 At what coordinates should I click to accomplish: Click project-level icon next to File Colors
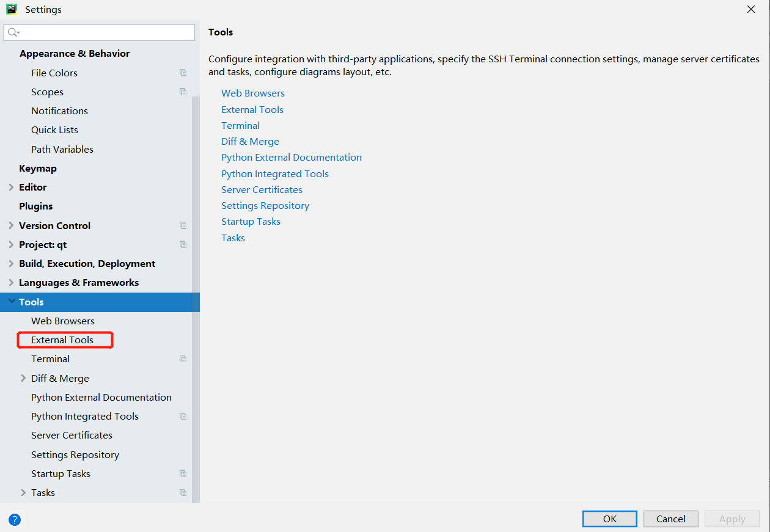(183, 73)
